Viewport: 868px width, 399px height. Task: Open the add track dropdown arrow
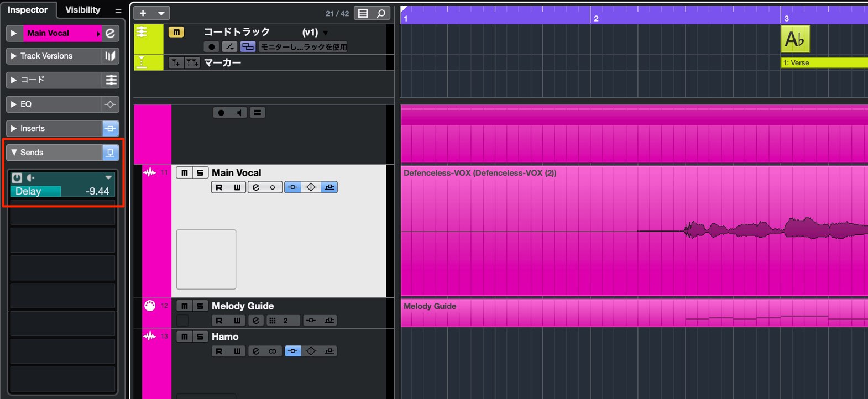click(x=161, y=13)
